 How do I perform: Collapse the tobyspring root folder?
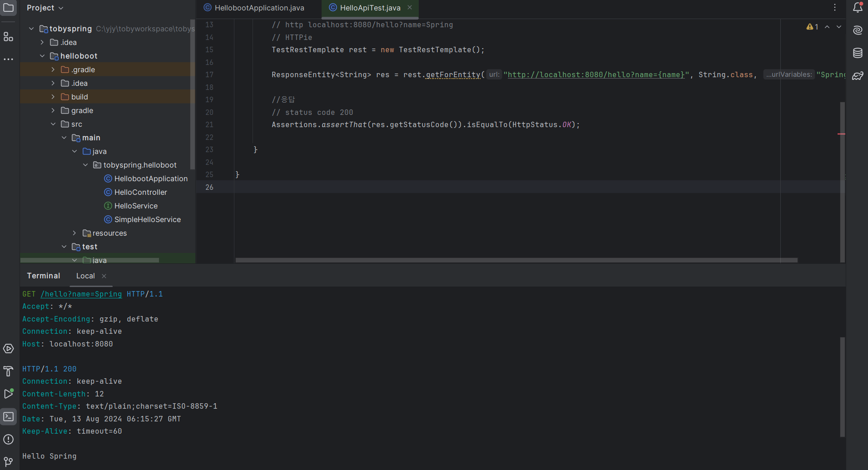pyautogui.click(x=31, y=29)
